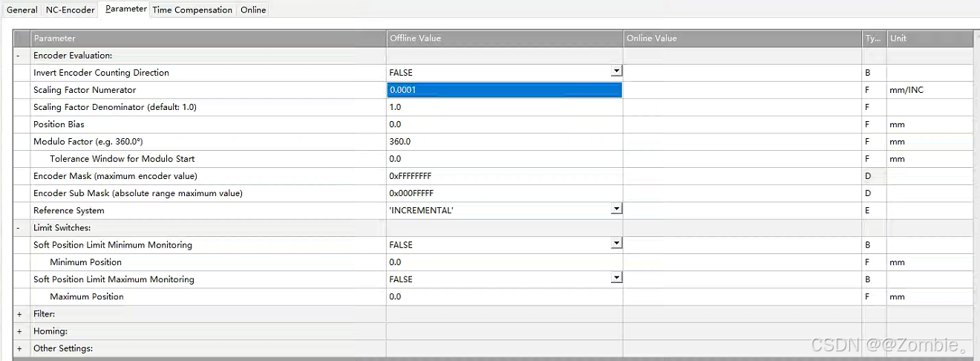Select the Scaling Factor Denominator offline value

click(x=504, y=107)
